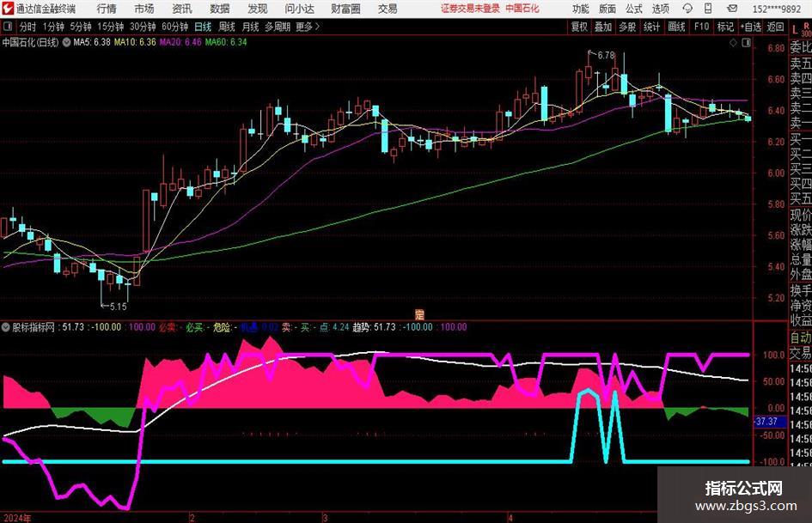Click the 统计 statistics button
Screen dimensions: 812x523
click(x=651, y=27)
